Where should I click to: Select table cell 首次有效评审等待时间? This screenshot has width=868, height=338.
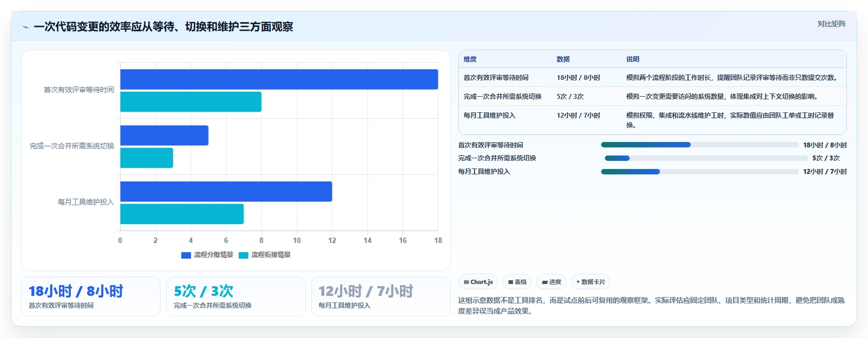496,78
